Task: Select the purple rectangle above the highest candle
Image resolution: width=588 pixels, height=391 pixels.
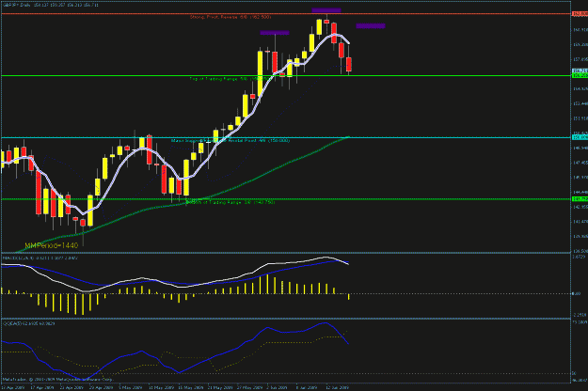Action: (326, 10)
